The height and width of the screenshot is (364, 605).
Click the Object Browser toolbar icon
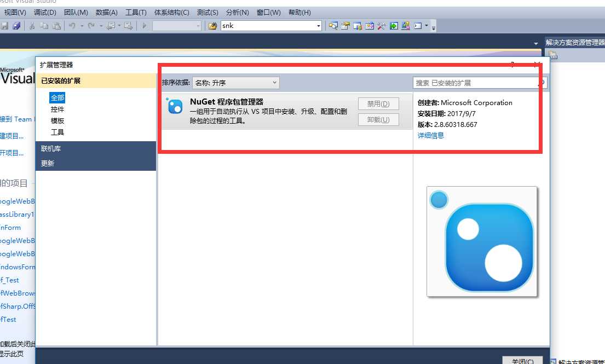[x=358, y=26]
